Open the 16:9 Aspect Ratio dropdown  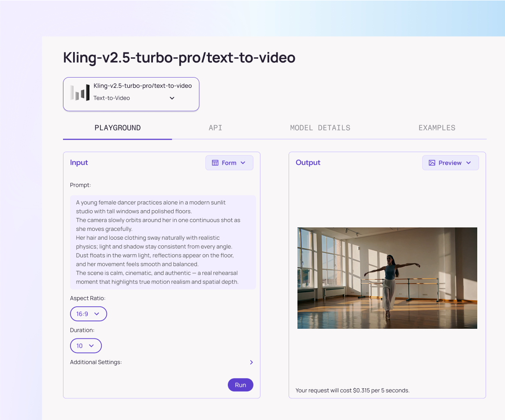tap(88, 314)
